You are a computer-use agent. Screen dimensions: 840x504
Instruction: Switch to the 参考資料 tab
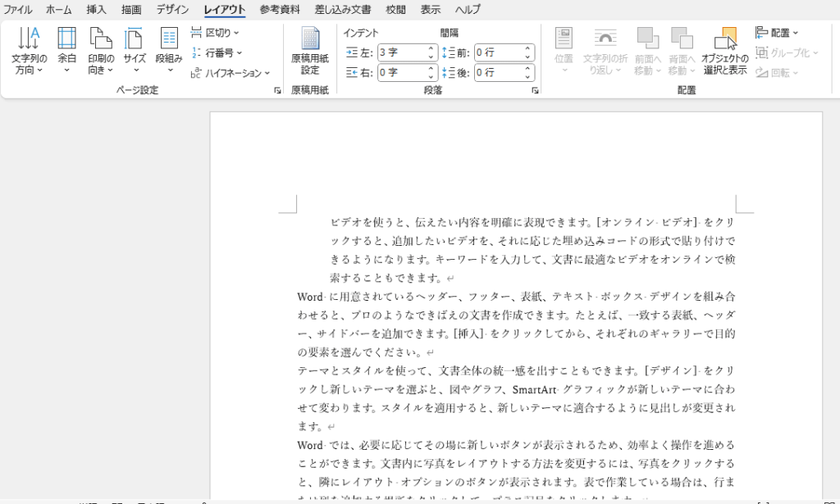pyautogui.click(x=280, y=10)
